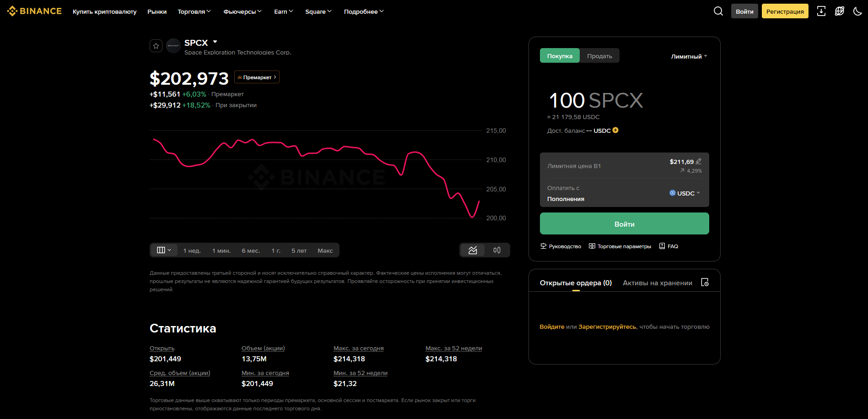Edit the limit price pencil icon
Screen dimensions: 868x419
(x=698, y=161)
